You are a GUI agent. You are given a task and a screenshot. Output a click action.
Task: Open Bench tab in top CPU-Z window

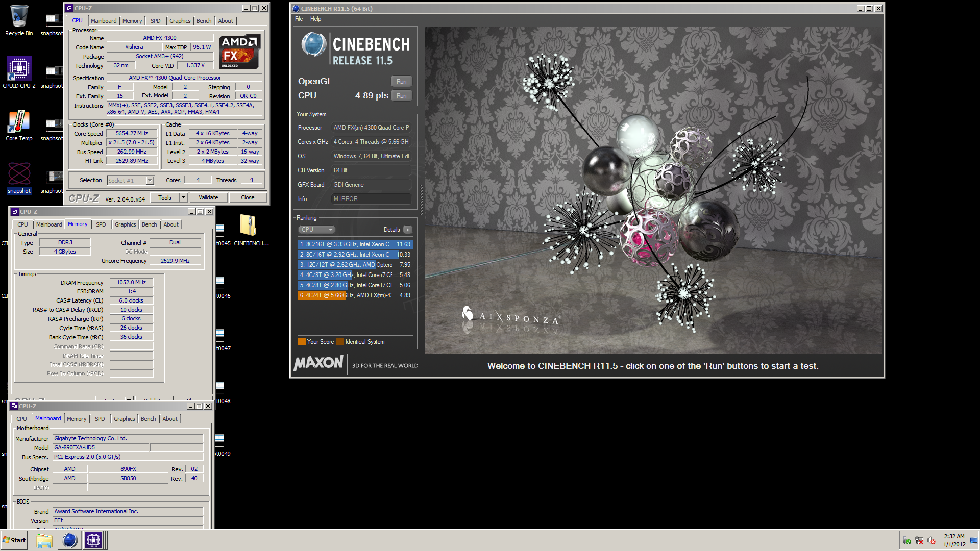[204, 21]
